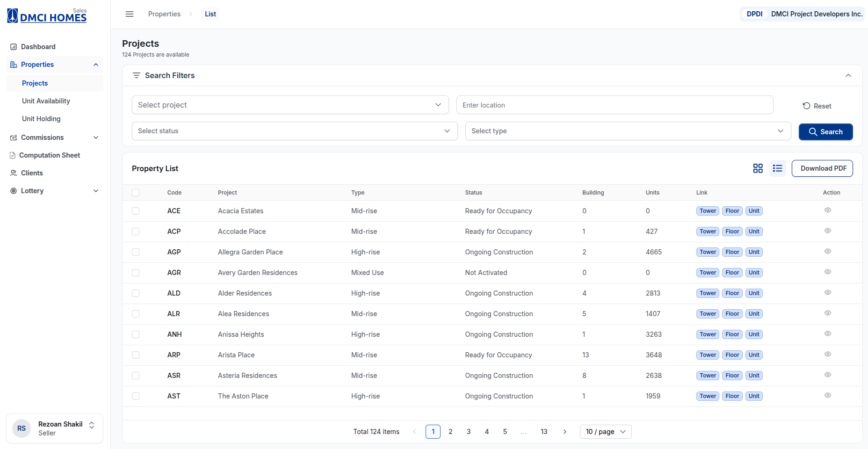Collapse the Properties sidebar menu
The height and width of the screenshot is (449, 868).
(x=55, y=65)
